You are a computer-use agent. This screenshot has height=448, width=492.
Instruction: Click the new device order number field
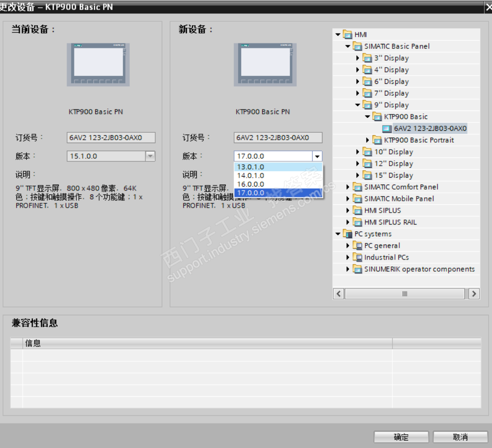278,138
